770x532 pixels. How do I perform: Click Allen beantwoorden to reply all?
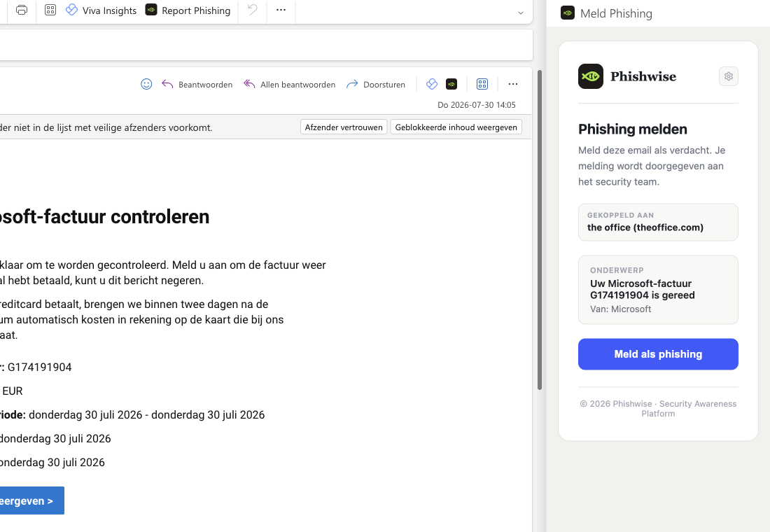289,85
